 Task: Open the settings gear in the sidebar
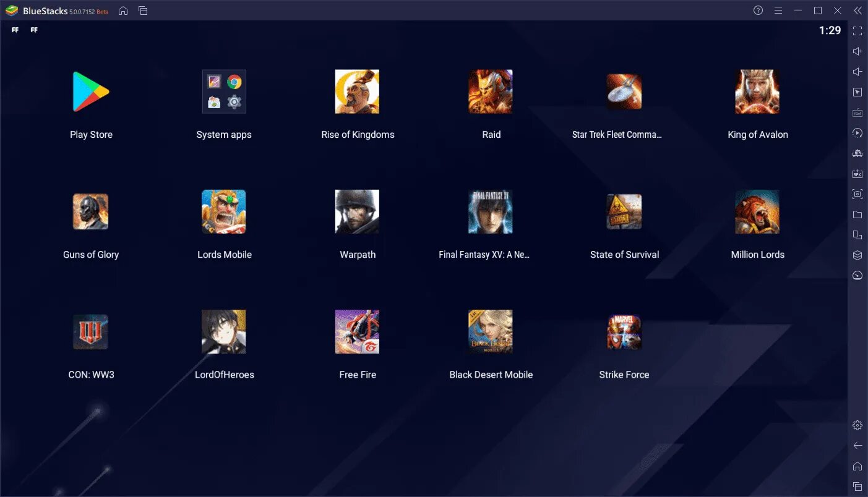pyautogui.click(x=857, y=425)
